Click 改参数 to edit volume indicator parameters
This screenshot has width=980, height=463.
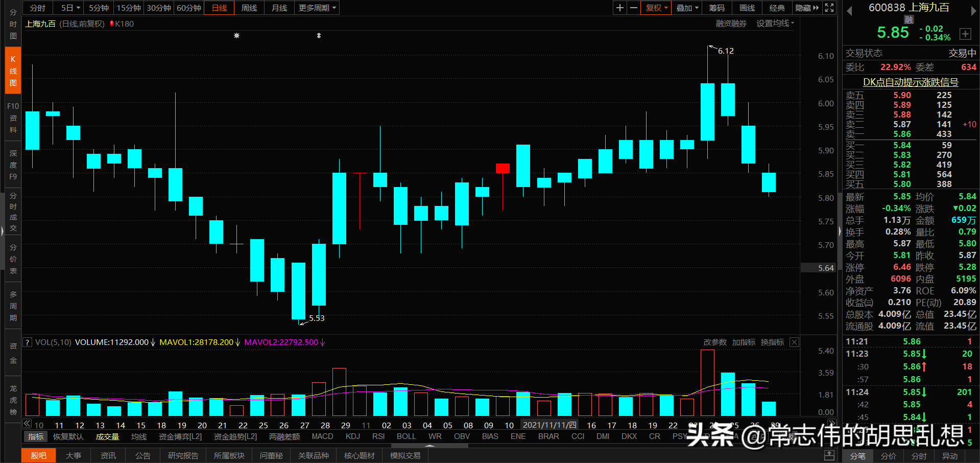pyautogui.click(x=714, y=342)
